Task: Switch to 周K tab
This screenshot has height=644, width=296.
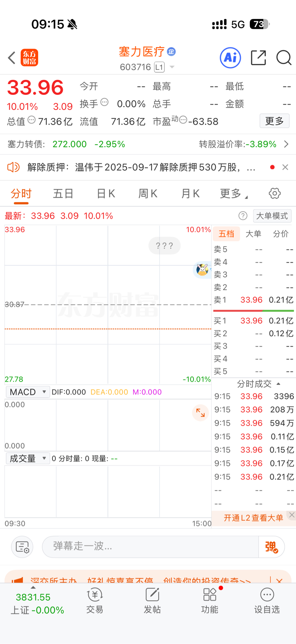Action: pos(148,194)
